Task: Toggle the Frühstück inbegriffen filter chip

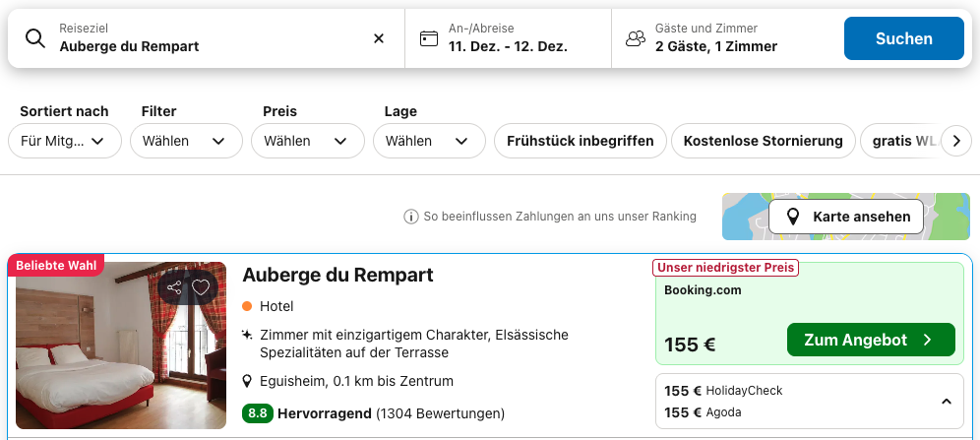Action: coord(580,141)
